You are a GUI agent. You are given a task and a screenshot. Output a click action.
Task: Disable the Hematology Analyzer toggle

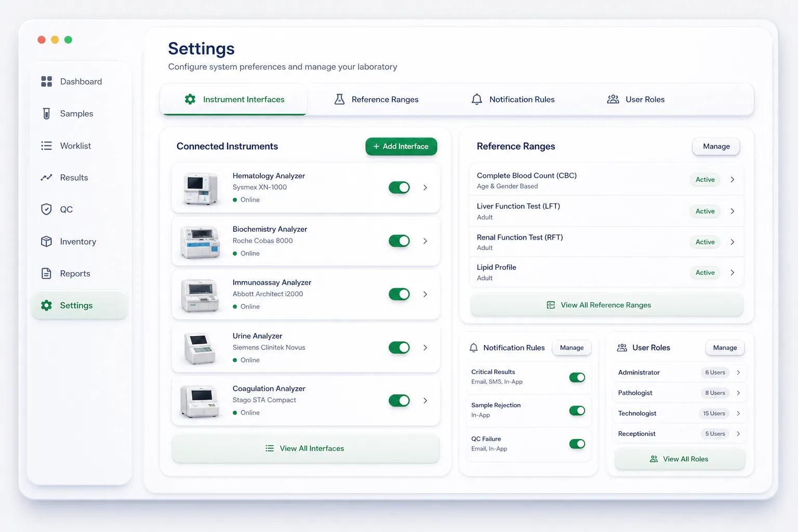[x=399, y=188]
